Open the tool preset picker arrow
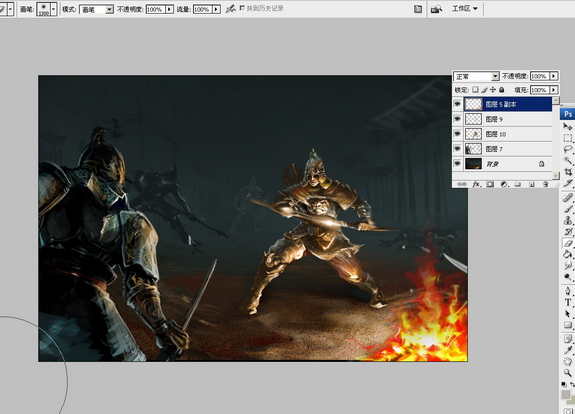575x414 pixels. coord(10,9)
